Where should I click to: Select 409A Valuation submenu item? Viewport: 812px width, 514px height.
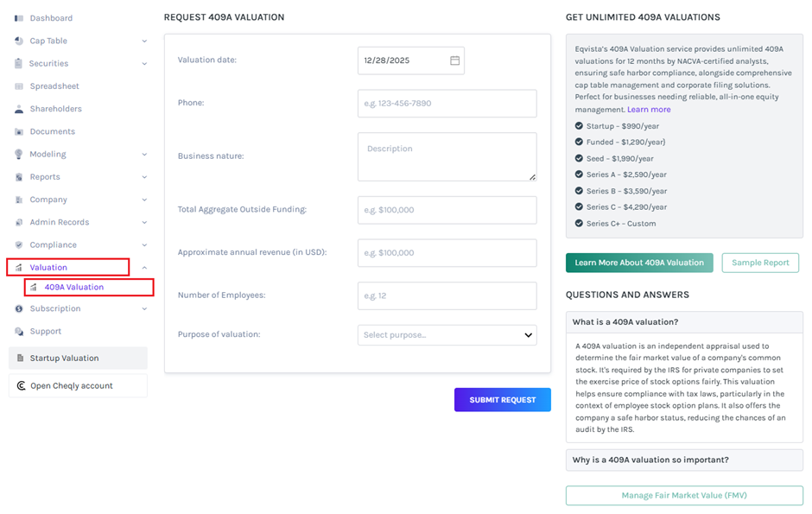click(x=73, y=287)
